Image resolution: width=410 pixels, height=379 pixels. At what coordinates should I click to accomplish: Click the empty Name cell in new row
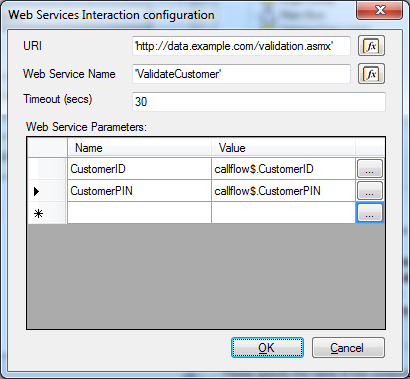coord(139,213)
